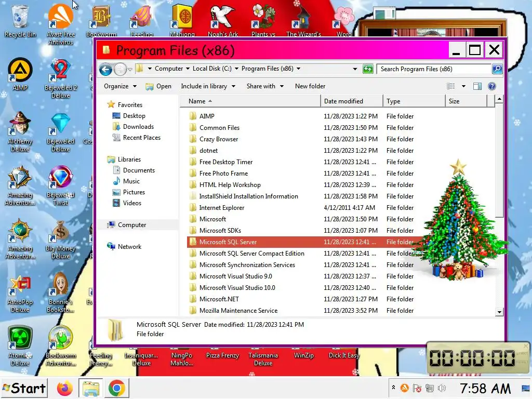Select Alchemy Deluxe desktop icon
This screenshot has height=399, width=532.
coord(20,132)
